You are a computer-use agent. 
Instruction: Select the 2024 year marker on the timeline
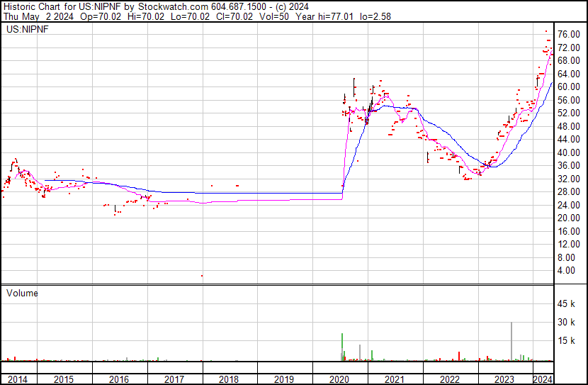tap(543, 379)
